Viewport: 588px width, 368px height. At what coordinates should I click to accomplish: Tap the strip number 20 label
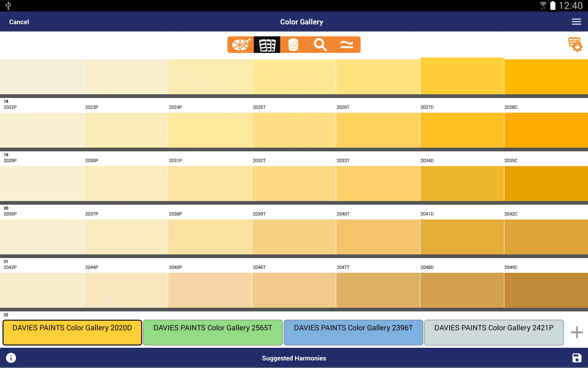pos(6,208)
